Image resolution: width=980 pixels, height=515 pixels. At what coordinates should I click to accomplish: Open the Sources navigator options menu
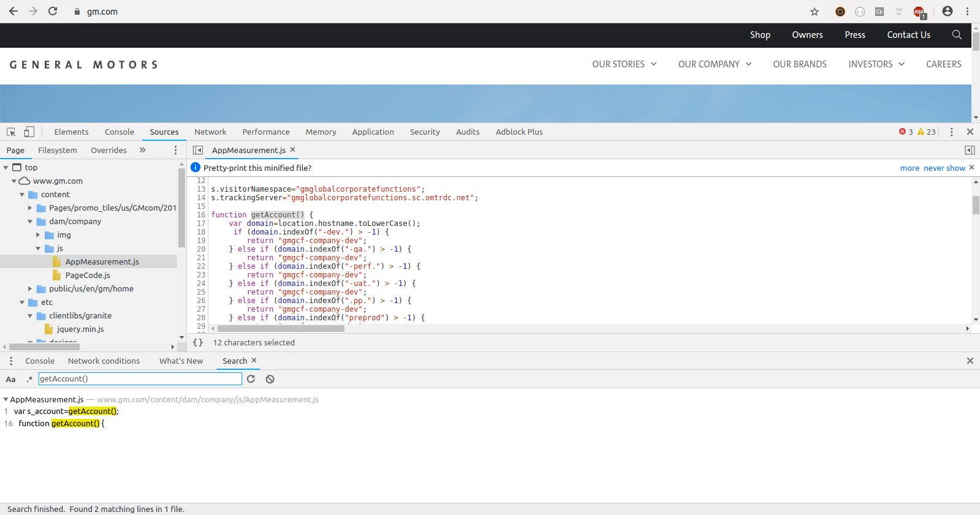pos(175,150)
